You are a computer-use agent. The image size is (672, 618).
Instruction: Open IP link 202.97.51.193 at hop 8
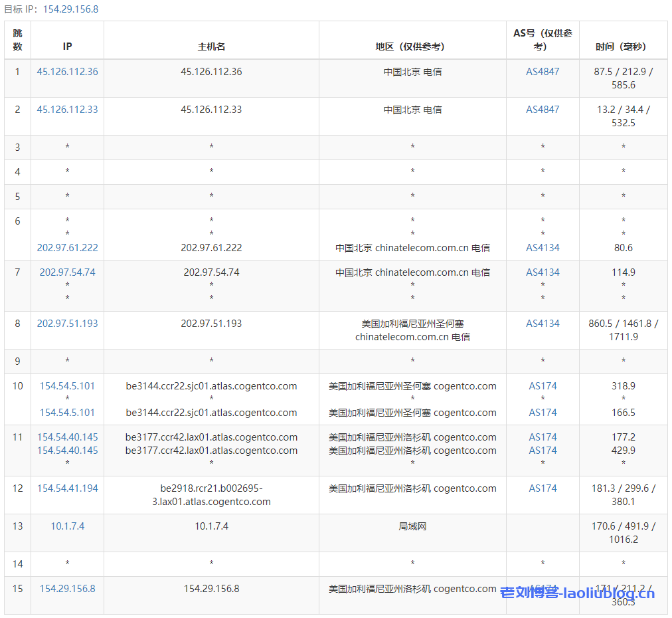67,324
